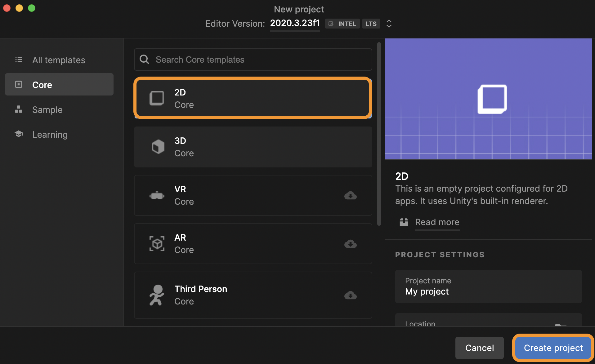The image size is (595, 364).
Task: Click the 2020.3.23f1 editor version text
Action: 295,23
